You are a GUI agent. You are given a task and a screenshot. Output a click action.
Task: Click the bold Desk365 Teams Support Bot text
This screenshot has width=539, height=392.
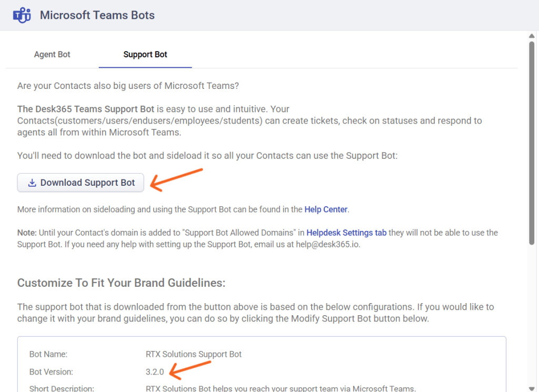click(86, 109)
